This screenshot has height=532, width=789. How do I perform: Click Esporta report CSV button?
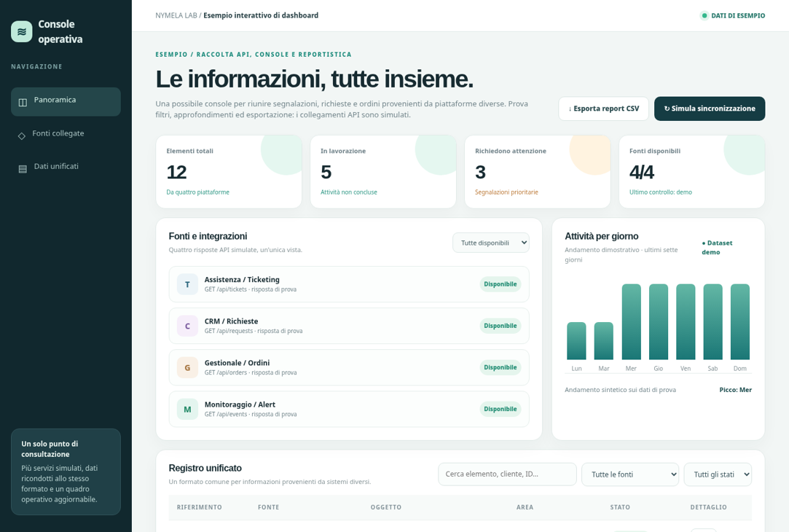tap(603, 109)
